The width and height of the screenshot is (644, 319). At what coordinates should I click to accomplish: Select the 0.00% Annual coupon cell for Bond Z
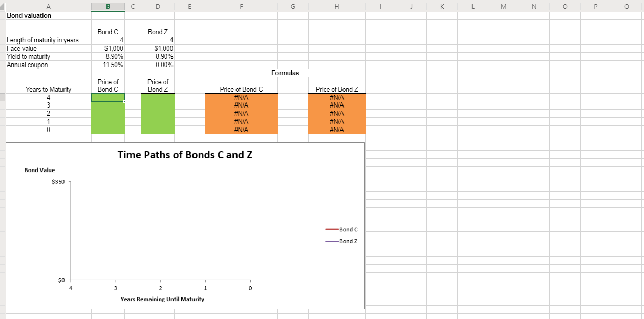157,65
